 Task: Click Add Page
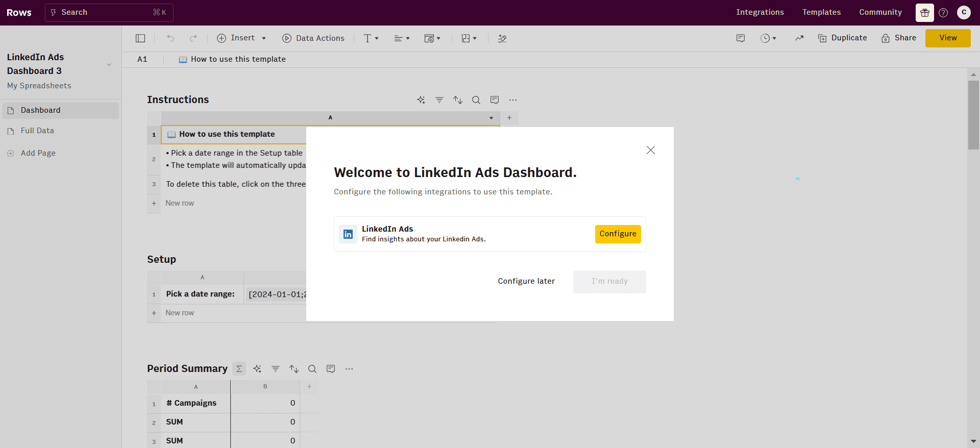32,153
